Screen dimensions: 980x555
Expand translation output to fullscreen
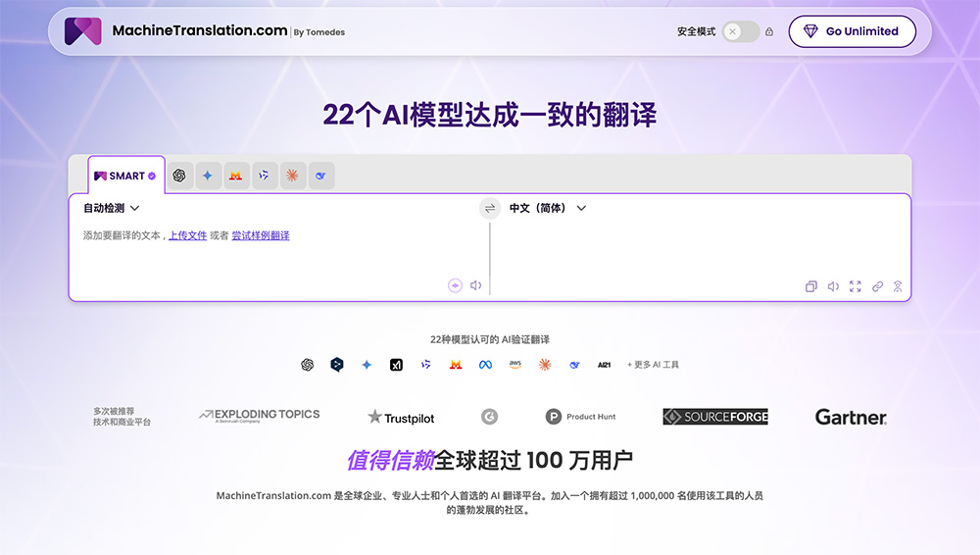tap(856, 286)
